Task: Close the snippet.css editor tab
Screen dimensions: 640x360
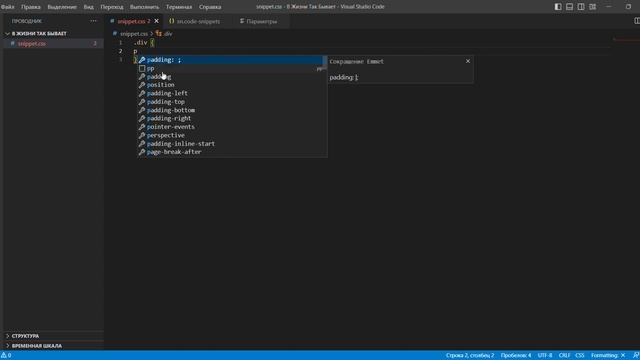Action: [156, 21]
